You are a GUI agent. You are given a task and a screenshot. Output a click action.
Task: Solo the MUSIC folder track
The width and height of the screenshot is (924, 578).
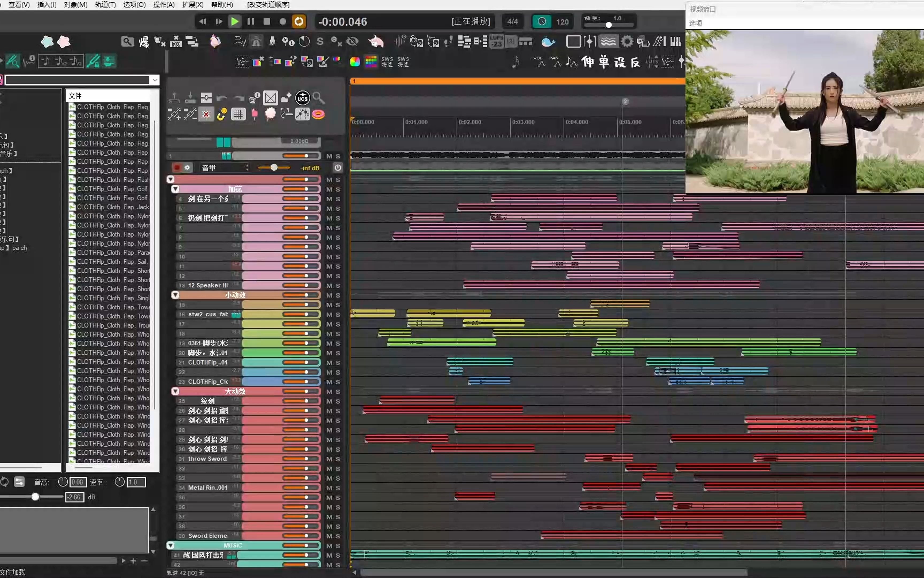338,546
